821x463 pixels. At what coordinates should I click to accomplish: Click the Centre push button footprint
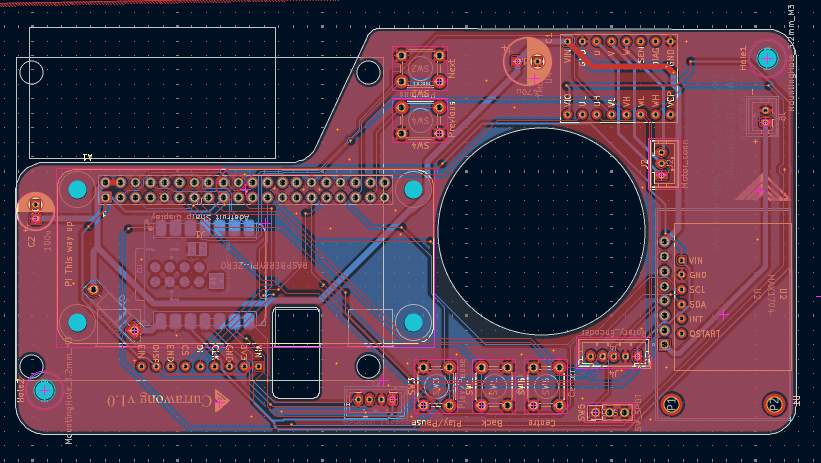tap(546, 387)
